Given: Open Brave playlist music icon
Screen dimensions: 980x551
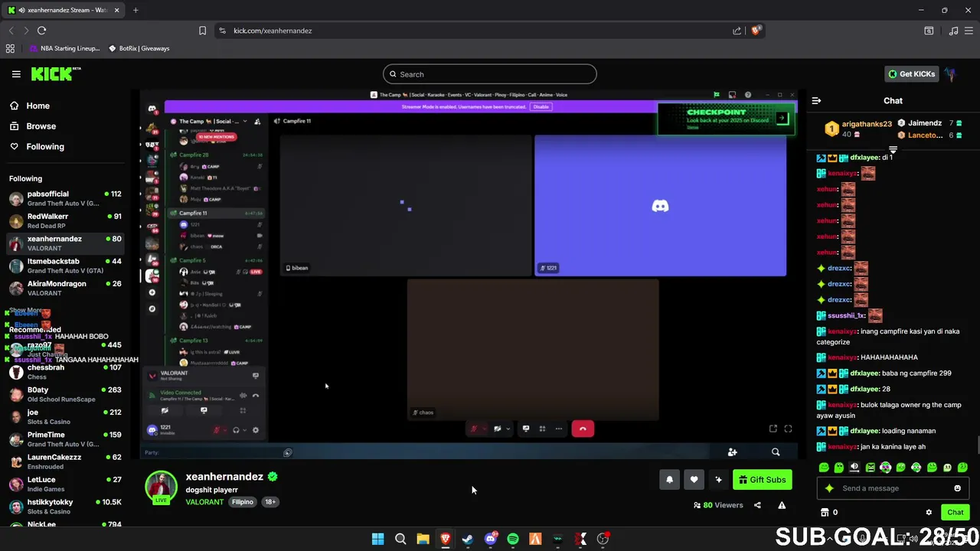Looking at the screenshot, I should click(953, 31).
